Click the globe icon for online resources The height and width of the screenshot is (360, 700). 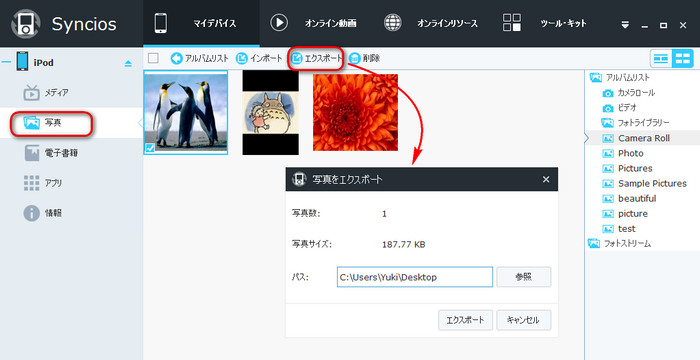(x=393, y=23)
